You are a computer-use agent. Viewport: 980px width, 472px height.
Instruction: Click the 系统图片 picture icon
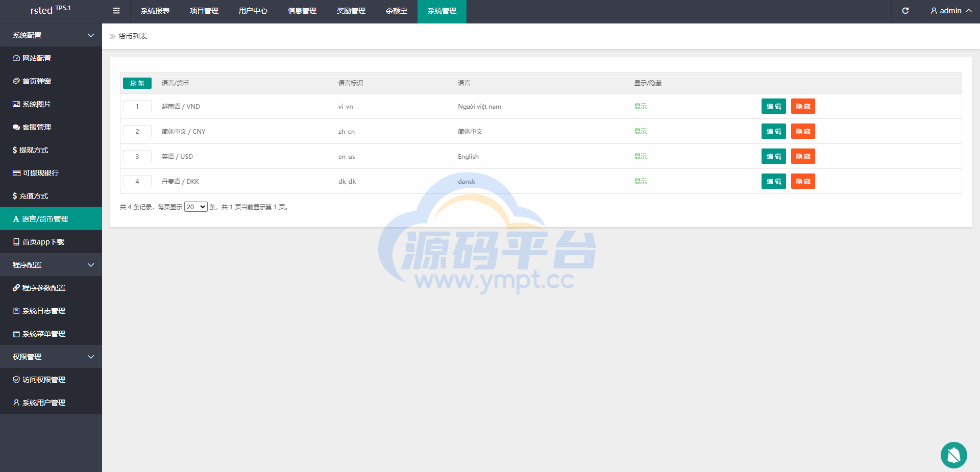pyautogui.click(x=16, y=104)
